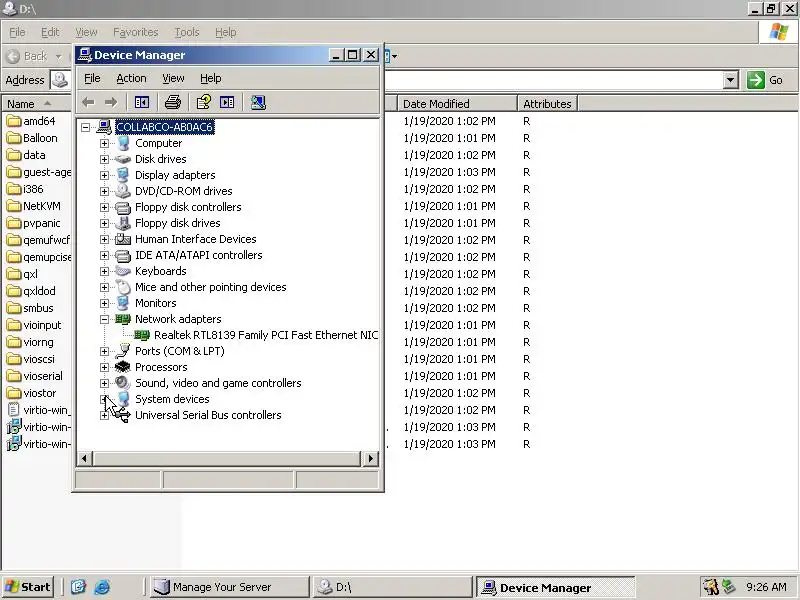
Task: Click the Processors chip icon
Action: click(122, 367)
